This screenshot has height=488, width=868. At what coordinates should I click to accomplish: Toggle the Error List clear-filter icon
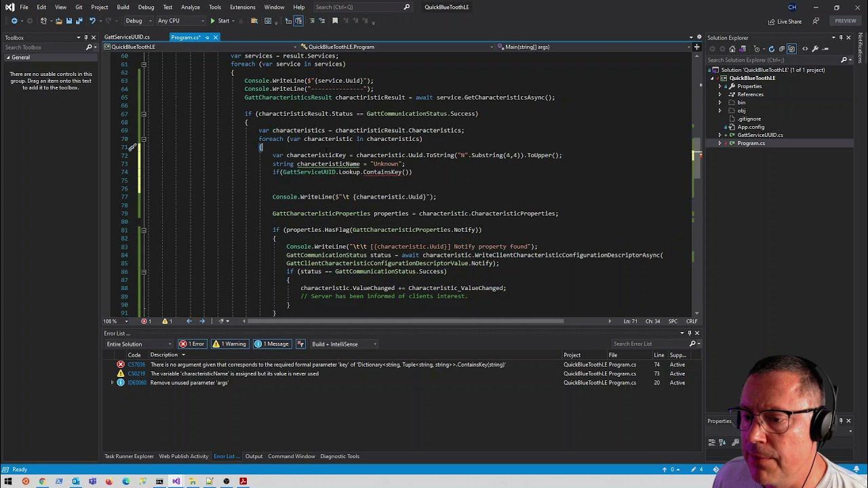click(x=300, y=344)
